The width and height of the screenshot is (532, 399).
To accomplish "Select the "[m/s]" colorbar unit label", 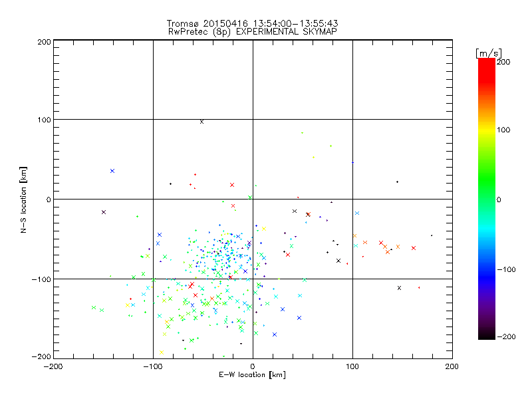I will pyautogui.click(x=489, y=53).
